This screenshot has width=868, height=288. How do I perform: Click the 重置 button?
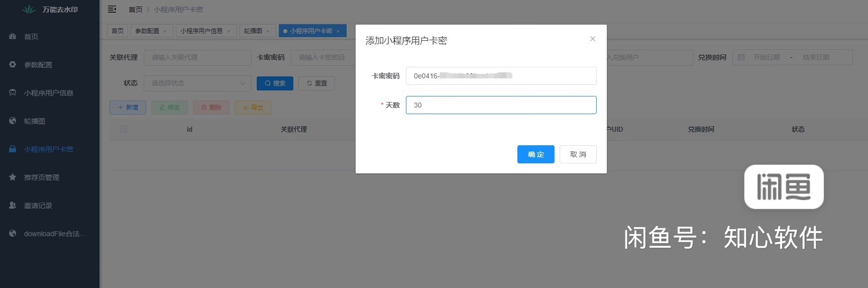316,83
